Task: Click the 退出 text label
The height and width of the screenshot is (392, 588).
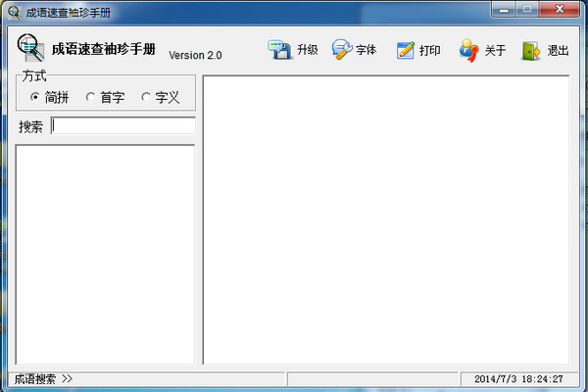Action: [558, 50]
